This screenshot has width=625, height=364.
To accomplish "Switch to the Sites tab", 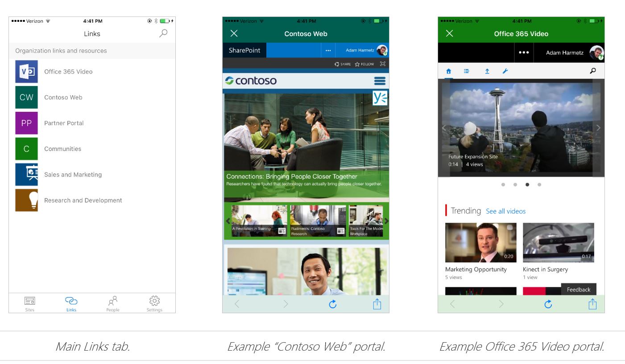I will point(30,304).
